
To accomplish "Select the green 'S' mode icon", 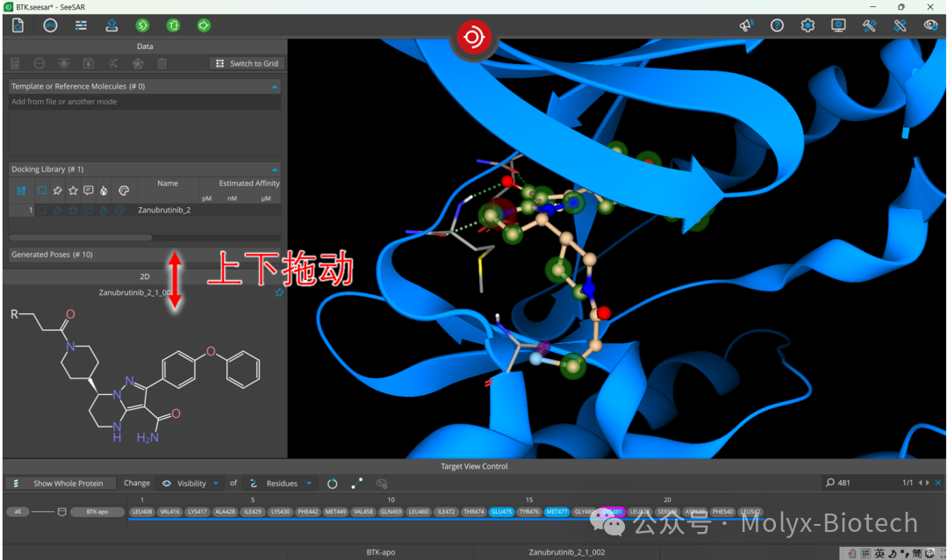I will pyautogui.click(x=142, y=25).
